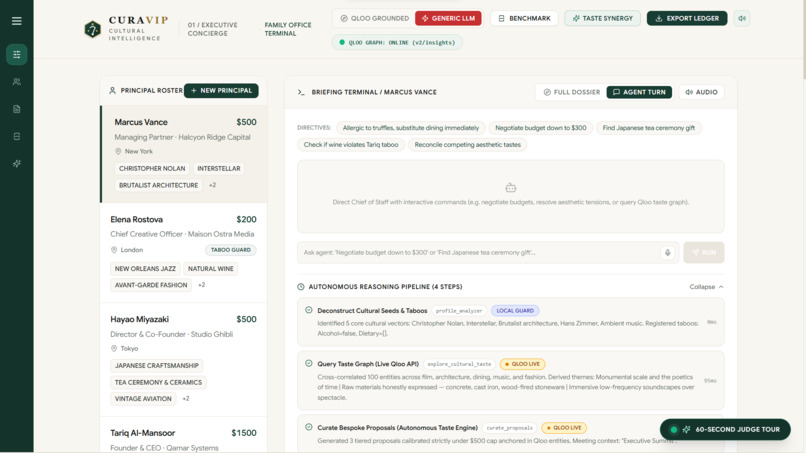Image resolution: width=806 pixels, height=453 pixels.
Task: Click Qloo Graph Online status pill
Action: [x=397, y=43]
